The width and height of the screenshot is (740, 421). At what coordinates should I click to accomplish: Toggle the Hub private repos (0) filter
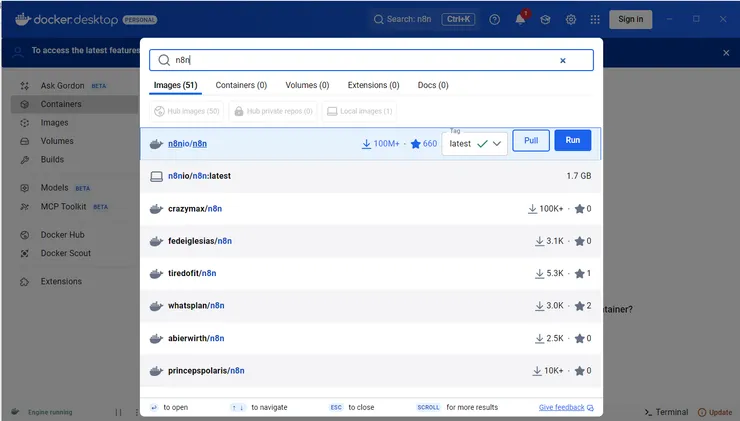point(272,111)
